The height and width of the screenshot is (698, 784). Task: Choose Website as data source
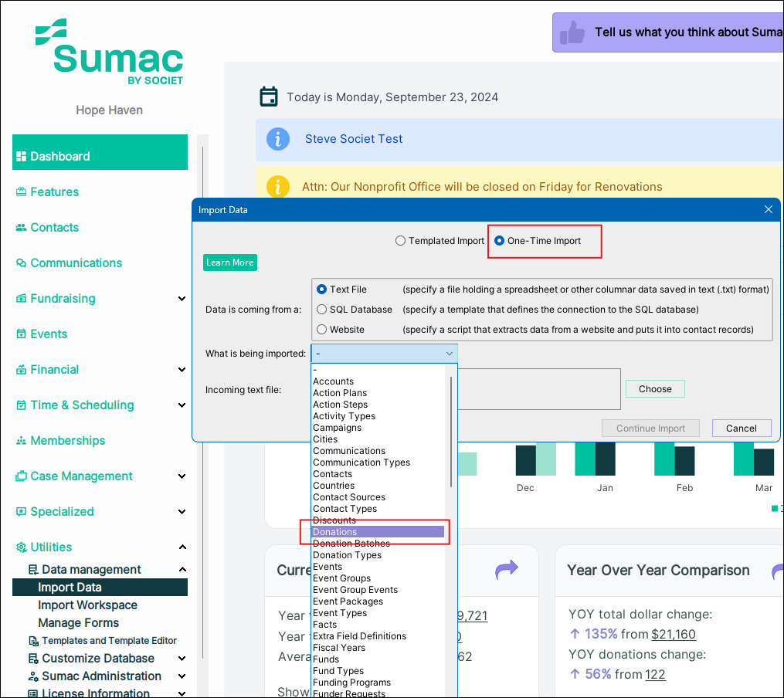coord(321,329)
